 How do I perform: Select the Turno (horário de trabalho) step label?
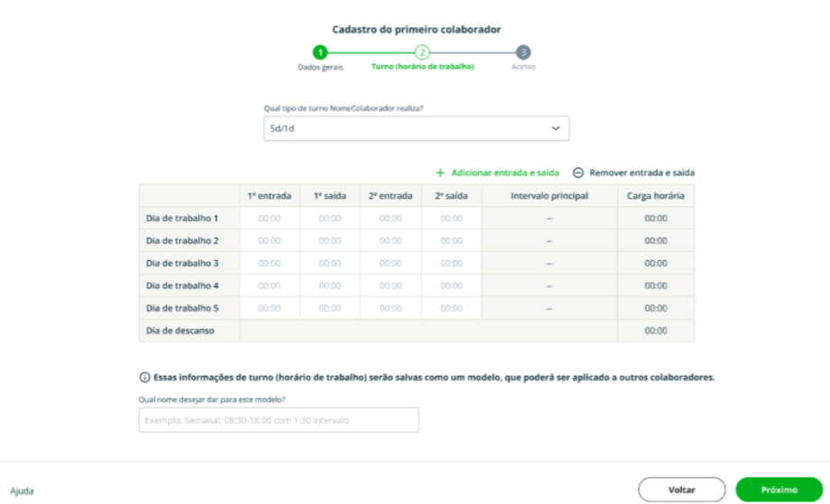click(x=422, y=67)
